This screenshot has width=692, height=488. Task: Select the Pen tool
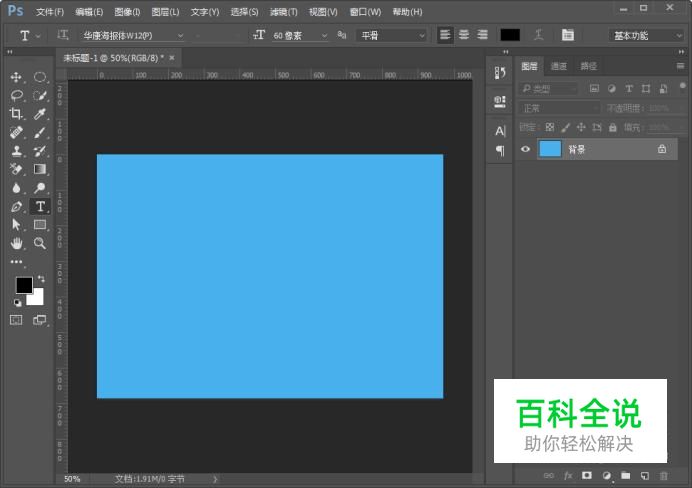tap(16, 206)
